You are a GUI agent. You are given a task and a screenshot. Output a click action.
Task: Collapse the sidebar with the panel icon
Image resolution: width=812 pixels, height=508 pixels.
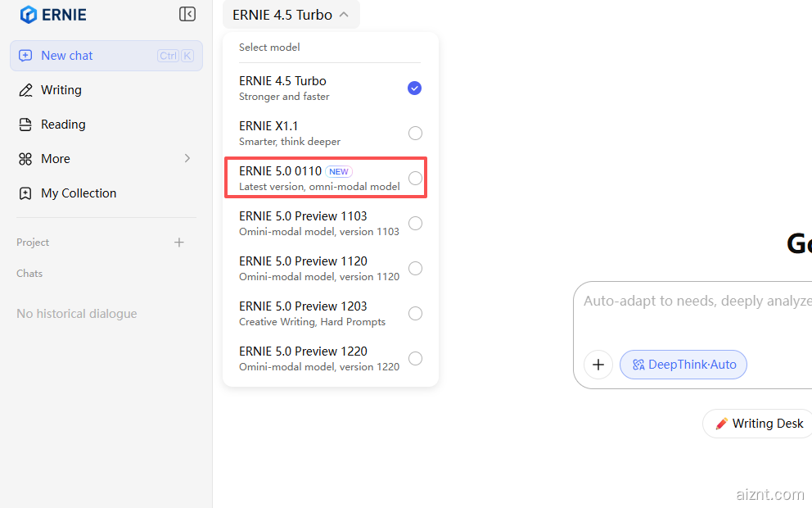(x=187, y=14)
